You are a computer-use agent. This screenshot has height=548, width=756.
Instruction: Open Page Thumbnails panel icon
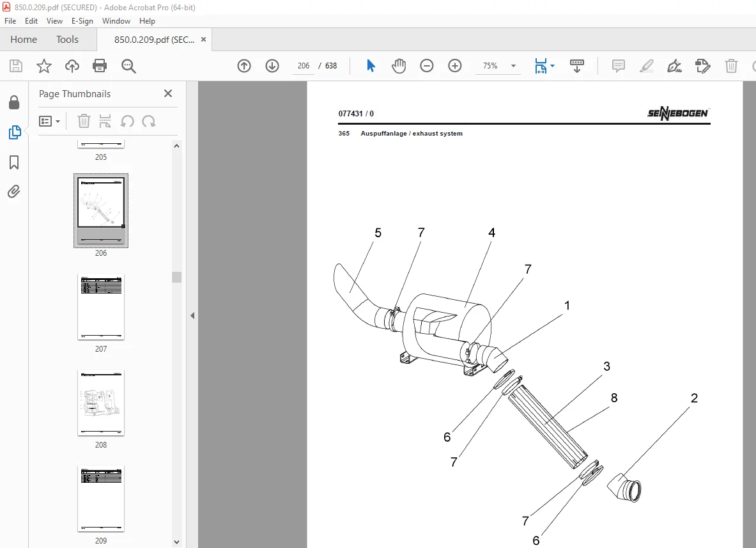point(15,132)
